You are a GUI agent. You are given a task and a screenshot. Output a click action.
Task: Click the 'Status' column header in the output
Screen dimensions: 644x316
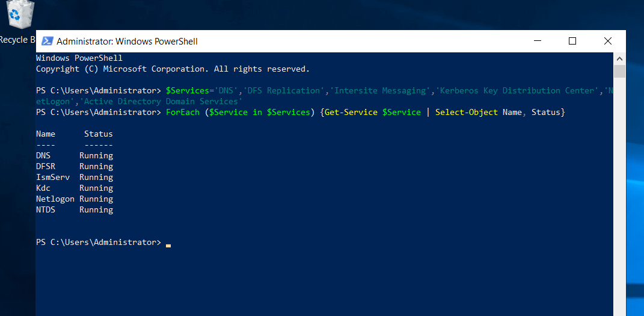98,134
